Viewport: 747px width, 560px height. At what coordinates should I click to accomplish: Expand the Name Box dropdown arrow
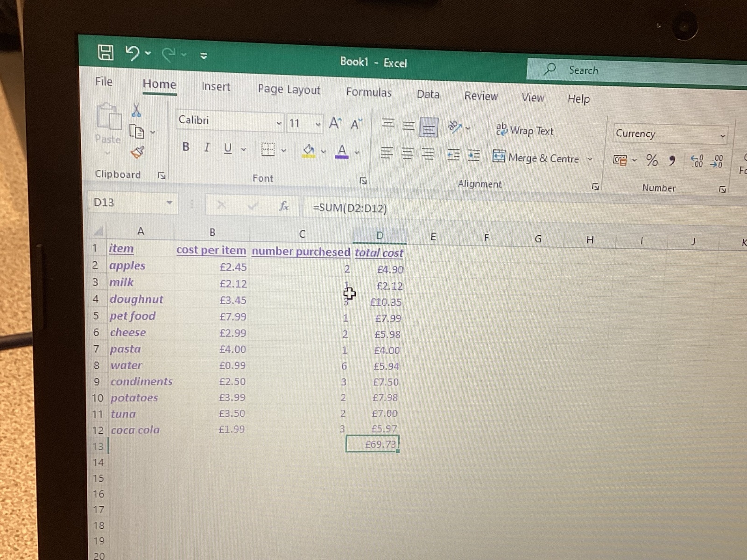(169, 203)
